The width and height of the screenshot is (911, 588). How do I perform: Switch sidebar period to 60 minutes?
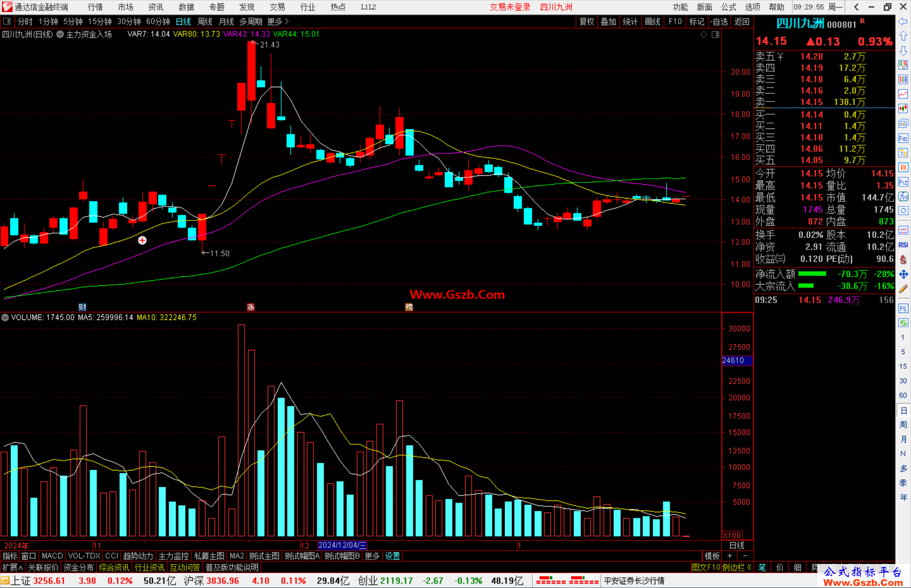pos(903,395)
